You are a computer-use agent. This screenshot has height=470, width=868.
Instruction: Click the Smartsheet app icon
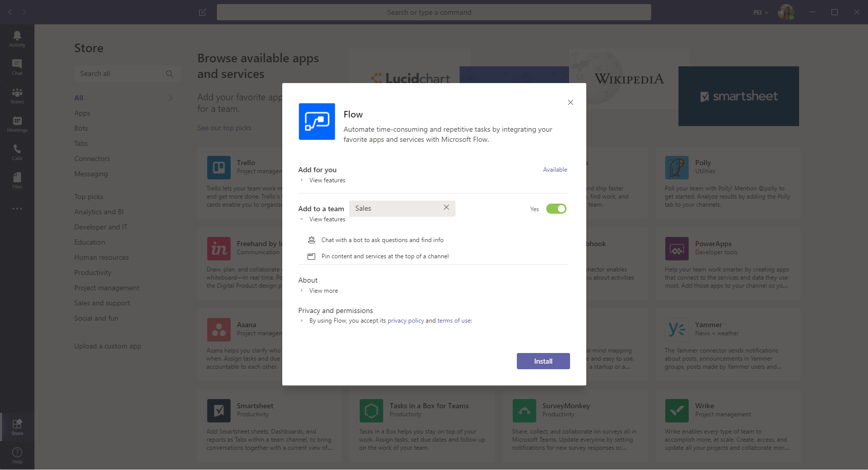[x=218, y=411]
